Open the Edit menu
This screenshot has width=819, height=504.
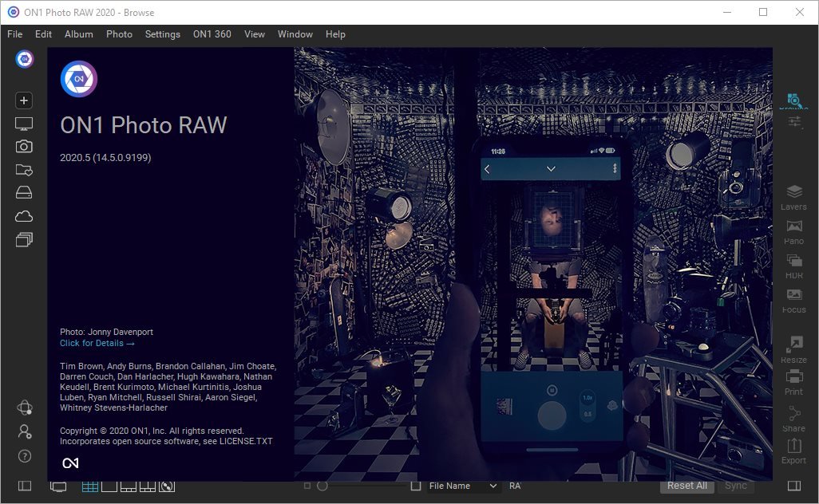(43, 34)
